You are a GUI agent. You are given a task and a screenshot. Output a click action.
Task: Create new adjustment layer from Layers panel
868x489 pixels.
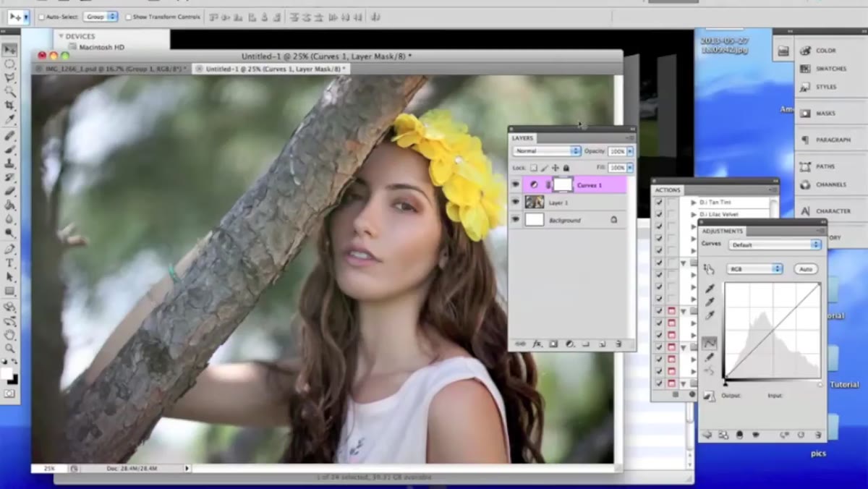[x=569, y=344]
